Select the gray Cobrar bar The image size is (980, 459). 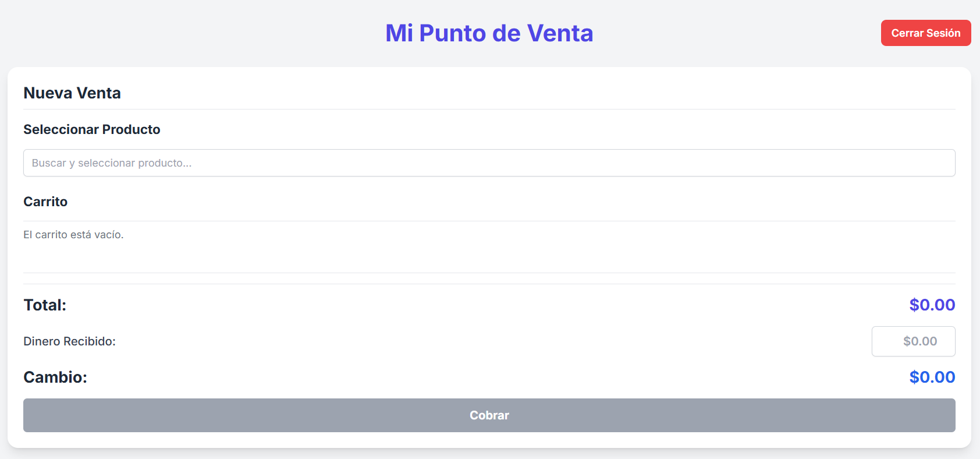click(x=489, y=415)
